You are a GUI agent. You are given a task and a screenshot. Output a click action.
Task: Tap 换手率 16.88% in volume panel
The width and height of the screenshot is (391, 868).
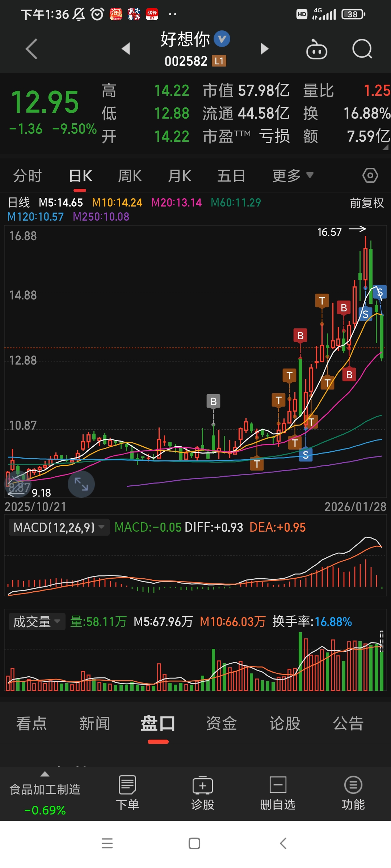click(x=312, y=622)
